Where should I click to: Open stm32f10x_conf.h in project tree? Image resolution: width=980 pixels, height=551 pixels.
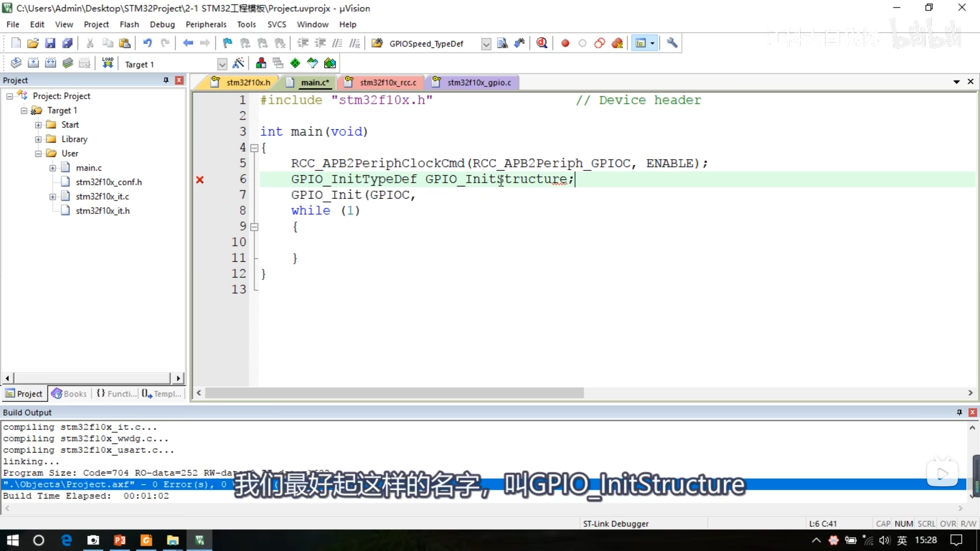[108, 182]
